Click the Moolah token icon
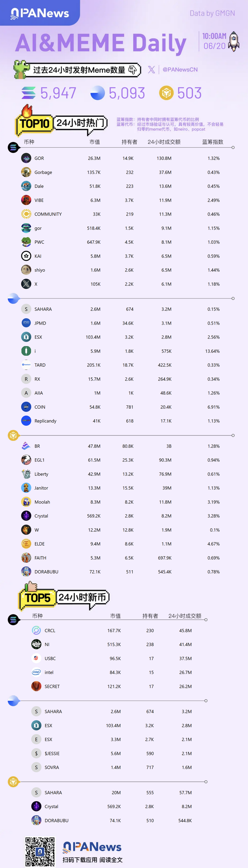 [26, 502]
